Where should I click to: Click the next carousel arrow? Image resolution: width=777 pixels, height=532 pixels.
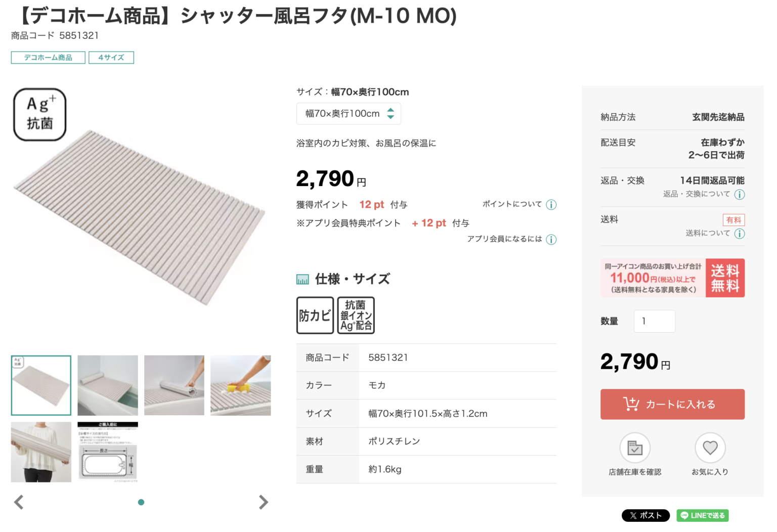[x=263, y=502]
